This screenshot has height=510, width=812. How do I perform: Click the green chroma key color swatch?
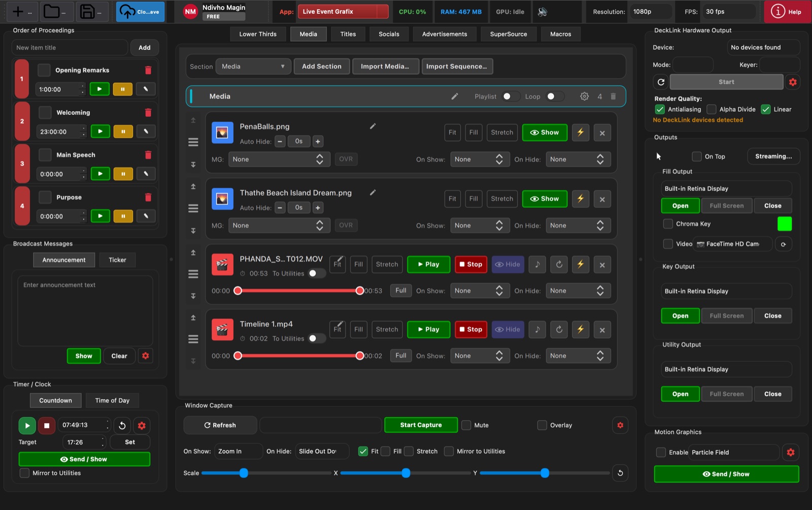(785, 224)
